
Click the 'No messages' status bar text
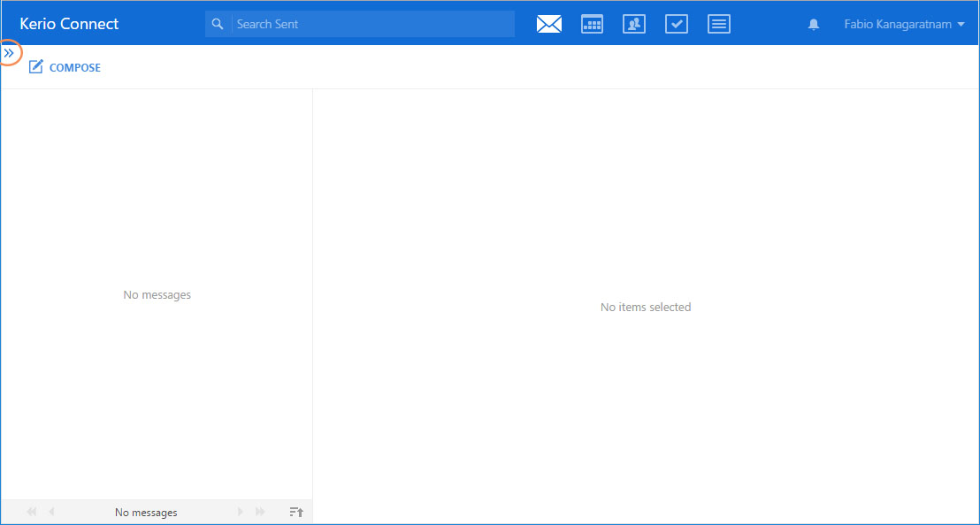[x=146, y=513]
